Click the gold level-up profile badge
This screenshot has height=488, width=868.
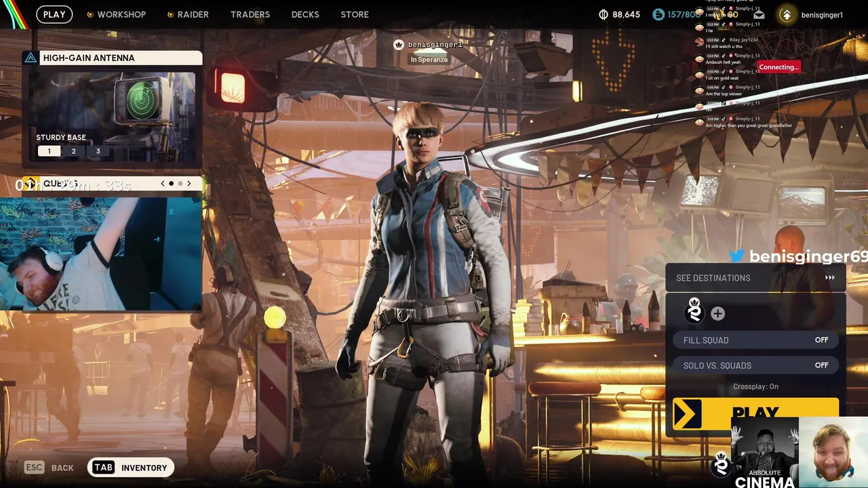[x=786, y=15]
